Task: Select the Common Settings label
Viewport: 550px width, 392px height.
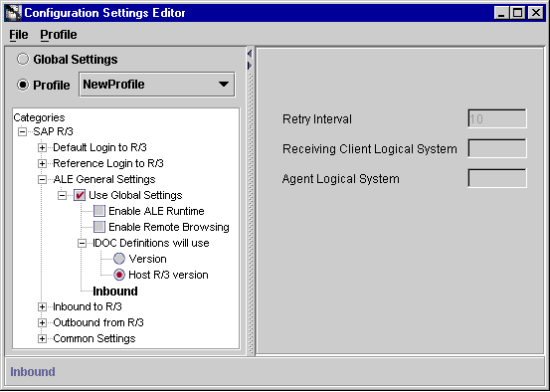Action: (94, 338)
